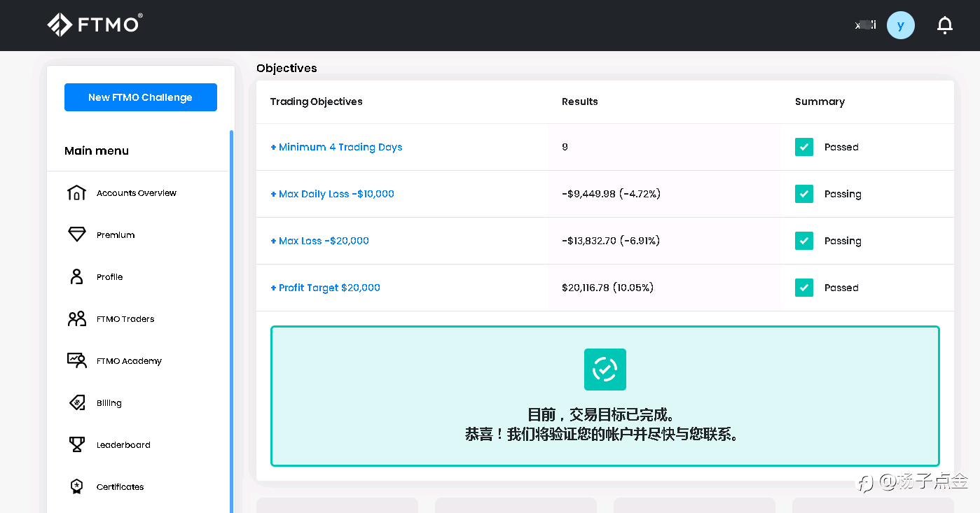
Task: Click the FTMO logo in header
Action: pos(95,24)
